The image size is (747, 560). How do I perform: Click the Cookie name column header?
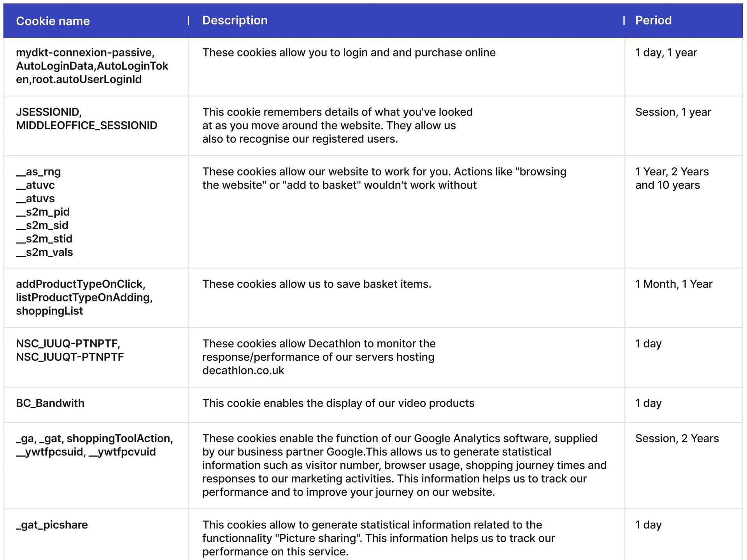pyautogui.click(x=53, y=21)
